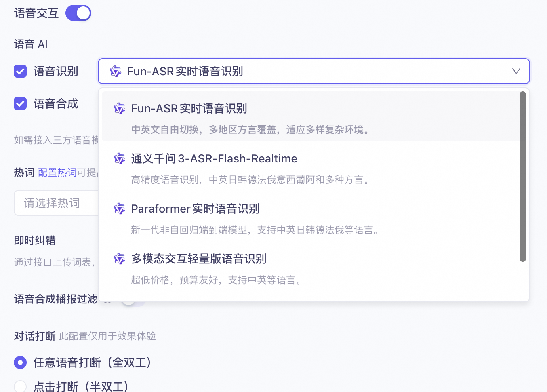Choose 多模态交互轻量版语音识别 from the list
This screenshot has height=392, width=547.
[x=311, y=267]
